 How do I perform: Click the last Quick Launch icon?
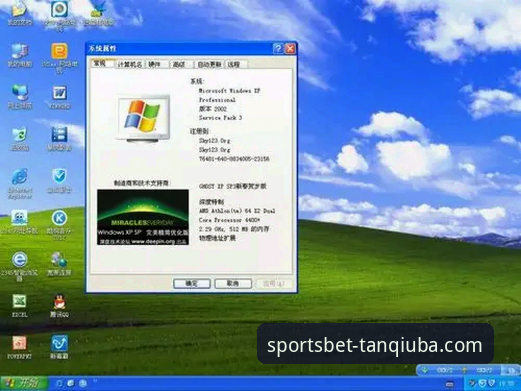pos(83,384)
